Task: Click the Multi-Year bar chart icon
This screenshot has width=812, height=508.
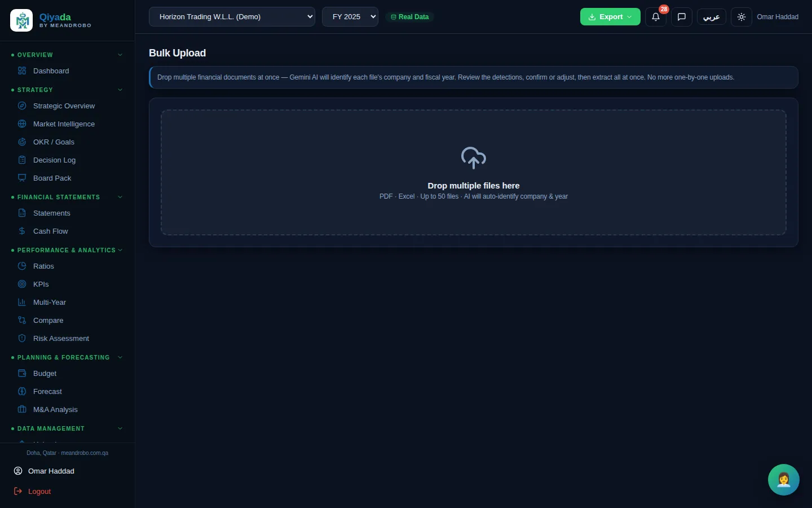Action: pos(22,302)
